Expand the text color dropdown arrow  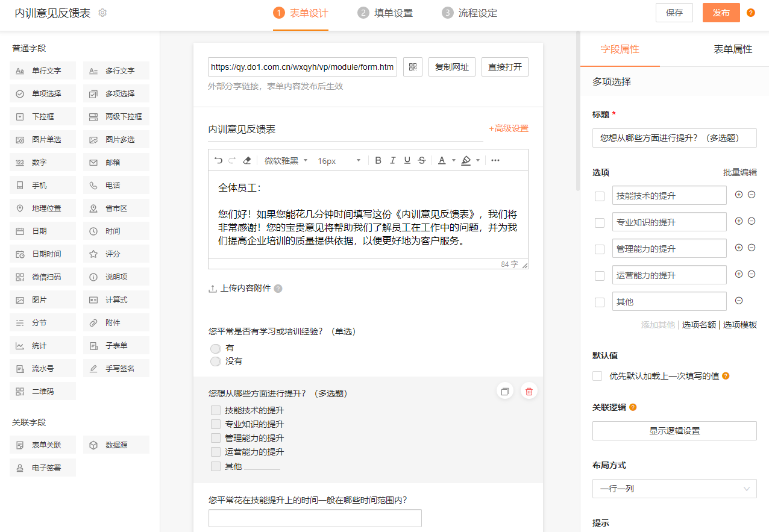(x=454, y=160)
